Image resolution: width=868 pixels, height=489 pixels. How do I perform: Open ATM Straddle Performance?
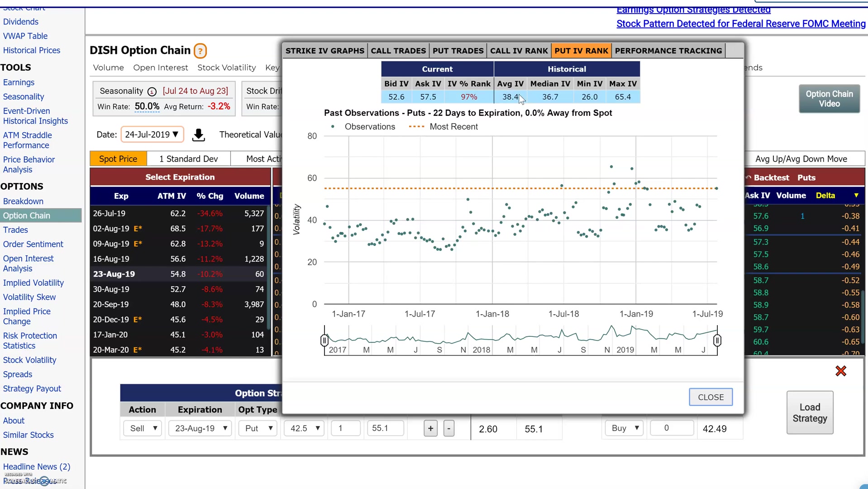27,140
